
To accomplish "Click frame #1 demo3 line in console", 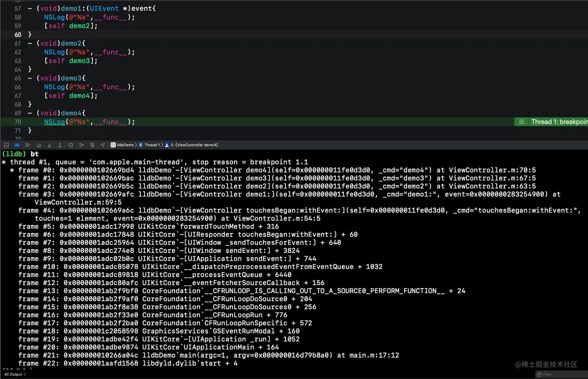I will click(x=277, y=178).
